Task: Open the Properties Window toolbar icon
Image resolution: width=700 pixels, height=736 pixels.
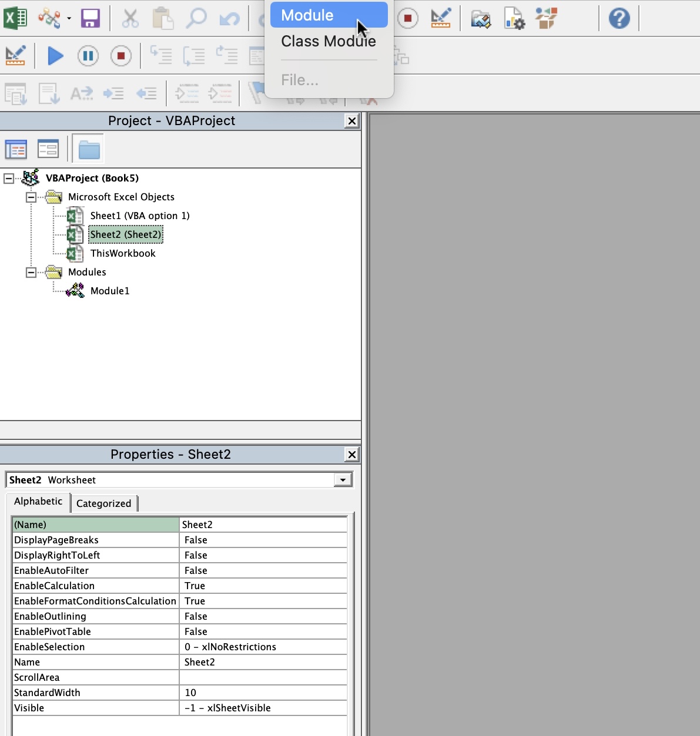Action: [x=514, y=18]
